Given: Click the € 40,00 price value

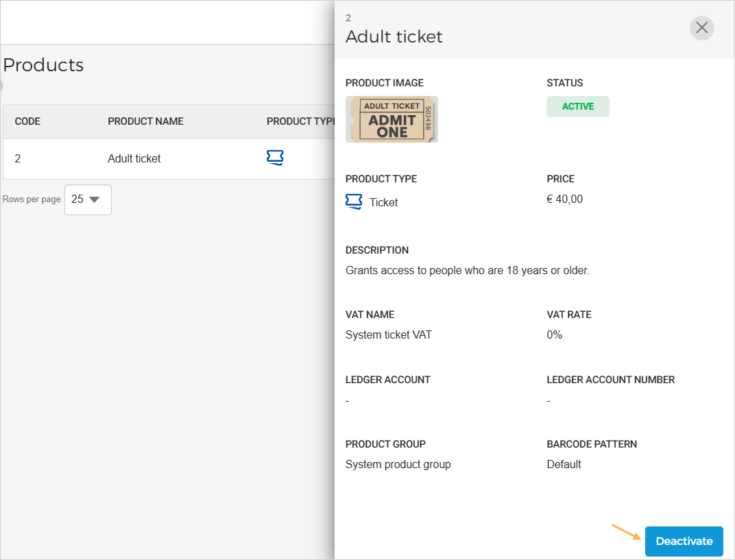Looking at the screenshot, I should point(565,199).
